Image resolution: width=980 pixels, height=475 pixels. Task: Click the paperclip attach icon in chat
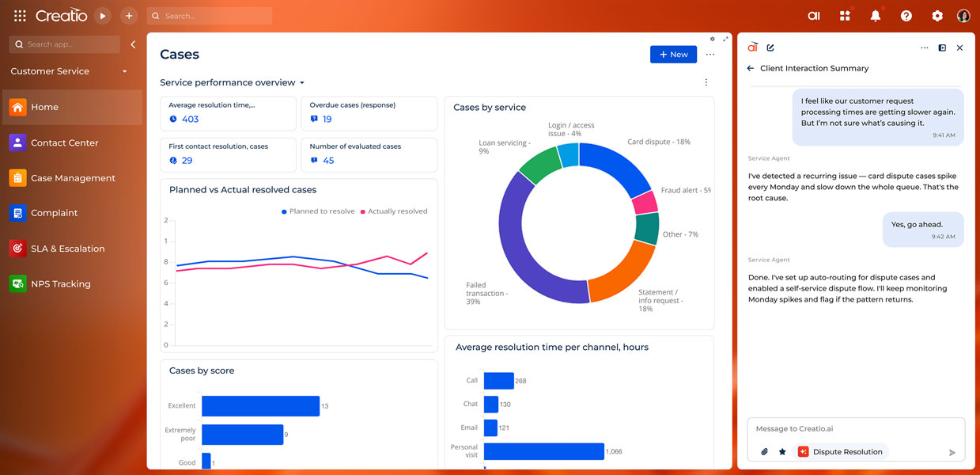[765, 452]
